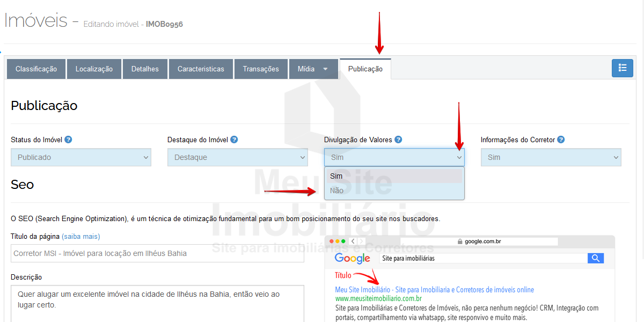The width and height of the screenshot is (644, 322).
Task: Open the Localização tab
Action: click(94, 69)
